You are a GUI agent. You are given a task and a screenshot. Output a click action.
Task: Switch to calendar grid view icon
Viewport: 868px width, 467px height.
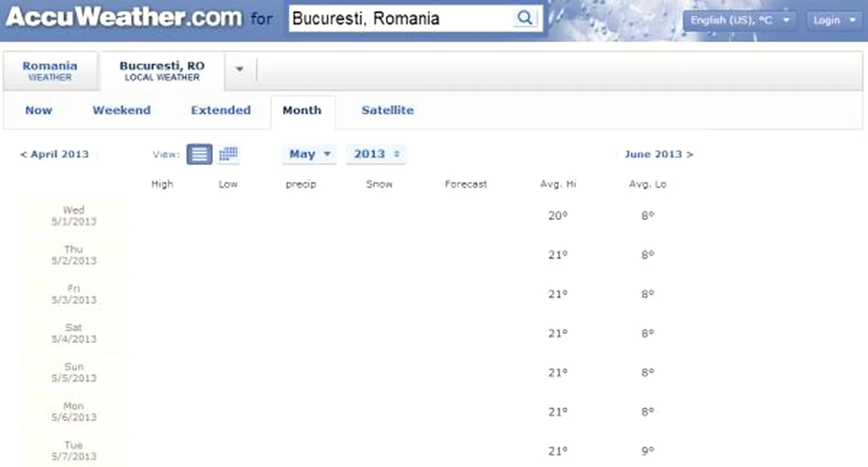tap(228, 154)
